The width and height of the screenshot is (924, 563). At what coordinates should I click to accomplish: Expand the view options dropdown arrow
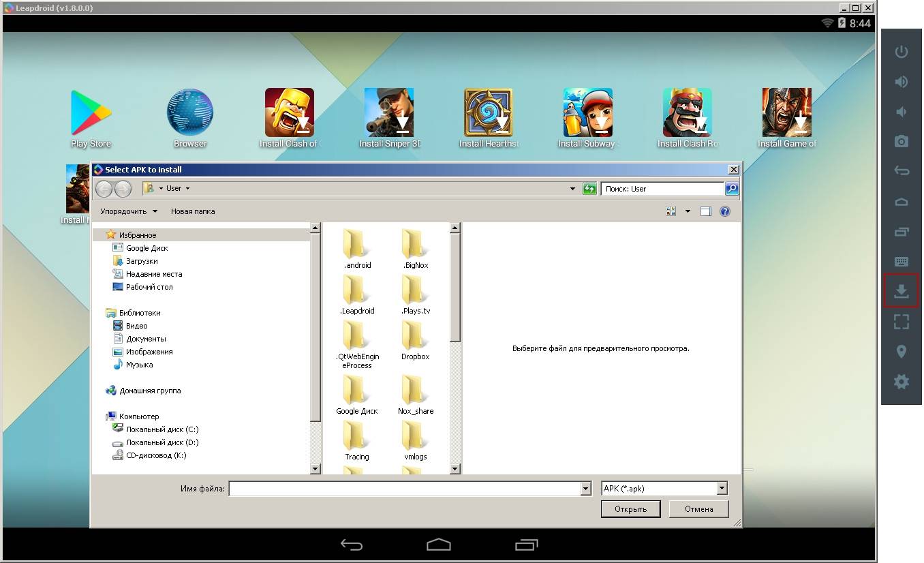click(688, 211)
